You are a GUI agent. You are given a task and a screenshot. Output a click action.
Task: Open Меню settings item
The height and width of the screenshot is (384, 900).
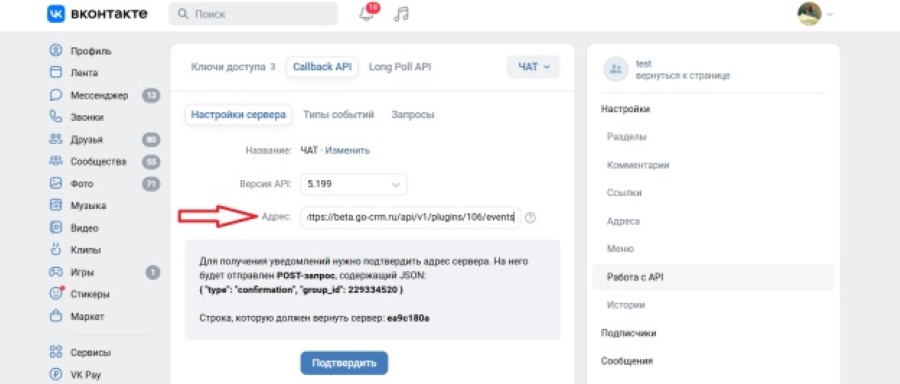620,249
